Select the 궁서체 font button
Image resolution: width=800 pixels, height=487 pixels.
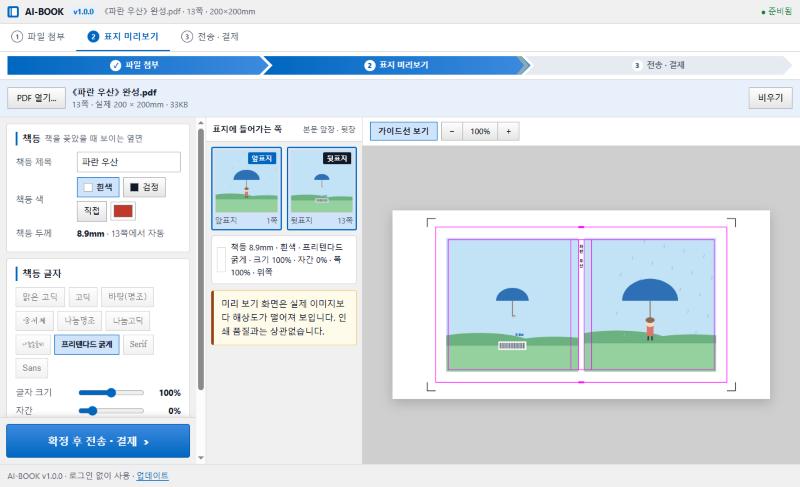34,321
